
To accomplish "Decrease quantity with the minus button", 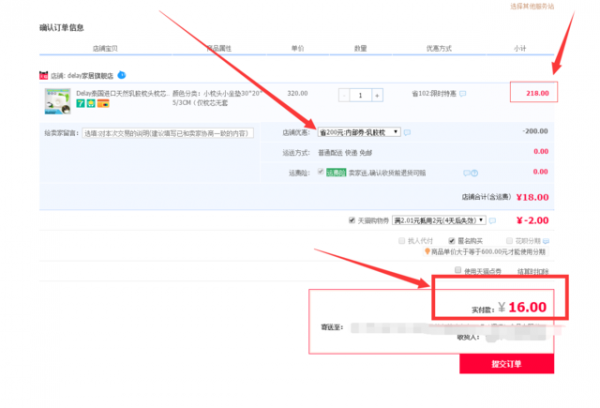I will pyautogui.click(x=344, y=95).
